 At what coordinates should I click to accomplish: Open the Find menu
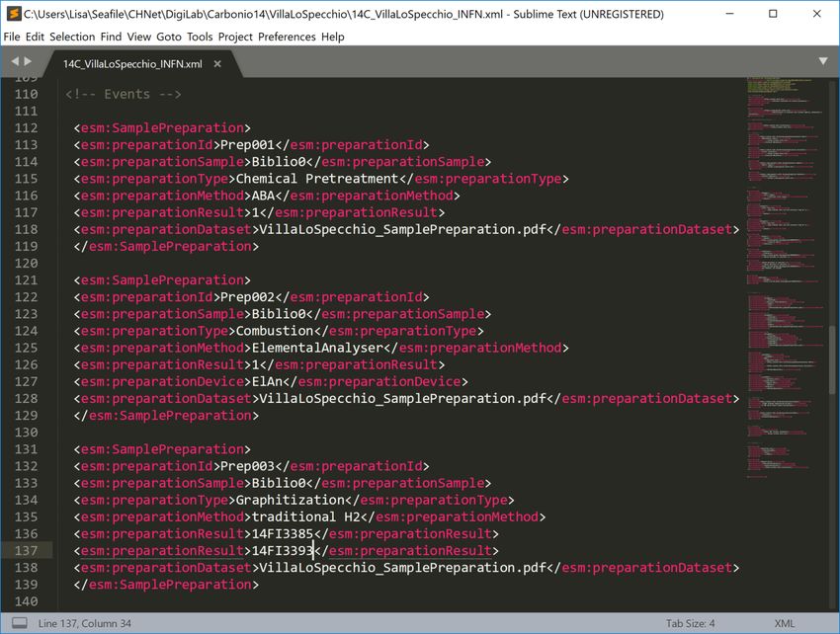coord(111,37)
